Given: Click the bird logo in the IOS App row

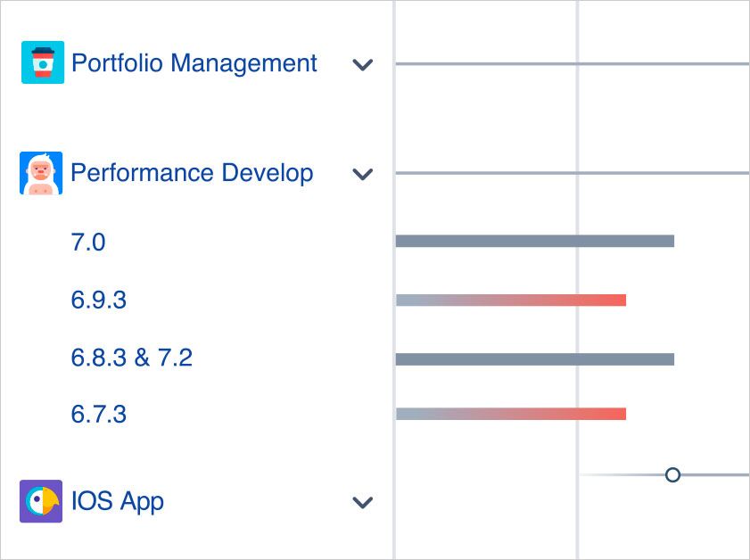Looking at the screenshot, I should click(x=40, y=501).
